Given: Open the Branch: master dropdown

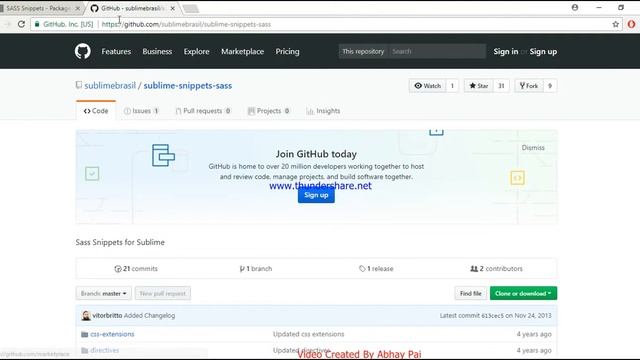Looking at the screenshot, I should 104,293.
